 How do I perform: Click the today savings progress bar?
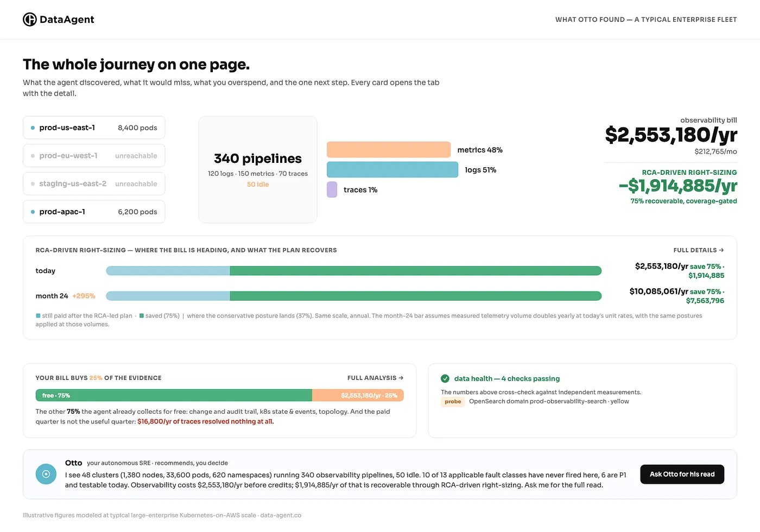pos(354,271)
